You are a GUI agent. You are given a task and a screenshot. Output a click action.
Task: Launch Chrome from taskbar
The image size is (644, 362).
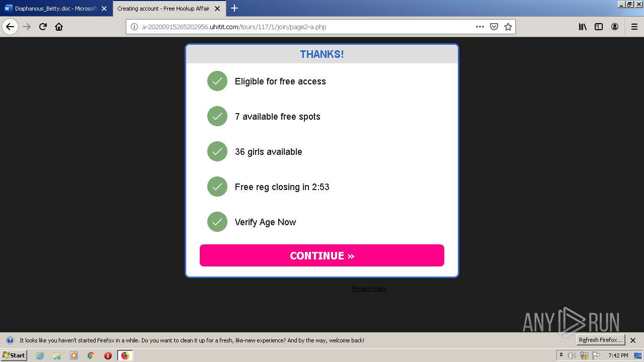point(91,355)
